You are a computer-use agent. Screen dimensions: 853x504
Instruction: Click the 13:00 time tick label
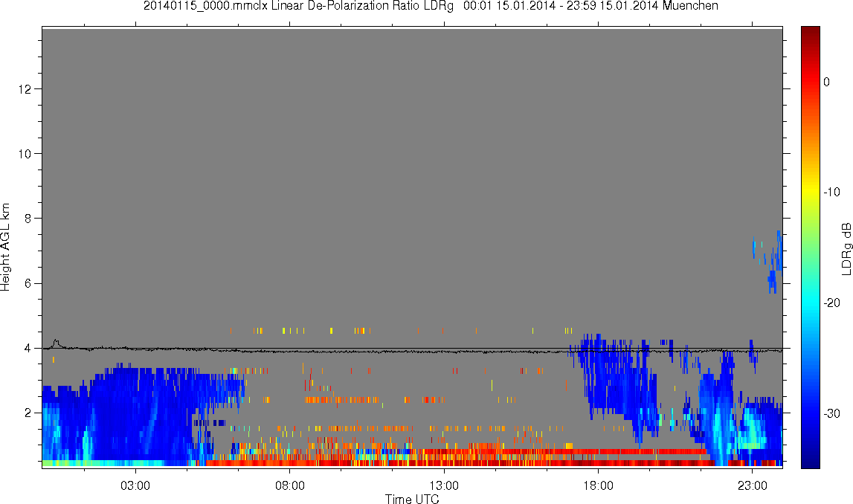pyautogui.click(x=444, y=485)
